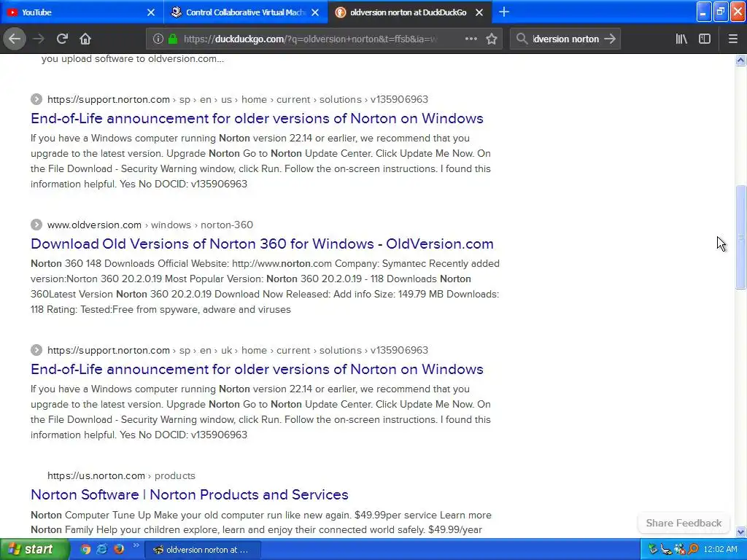747x560 pixels.
Task: Click the us support.norton.com breadcrumb URL
Action: click(238, 99)
